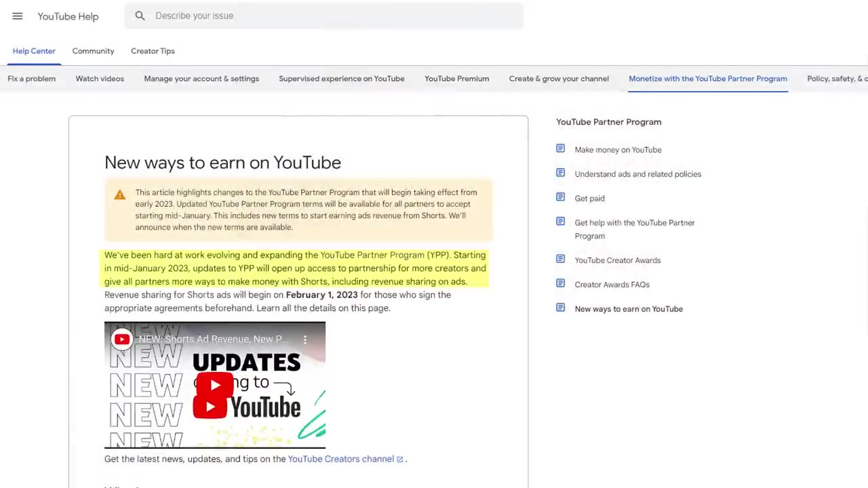Open Supervised experience on YouTube category

click(342, 79)
